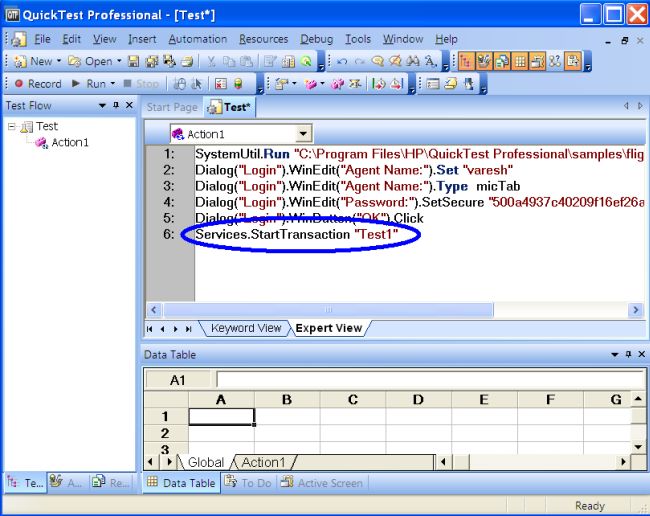650x516 pixels.
Task: Click the Replace 'A' icon
Action: 430,61
